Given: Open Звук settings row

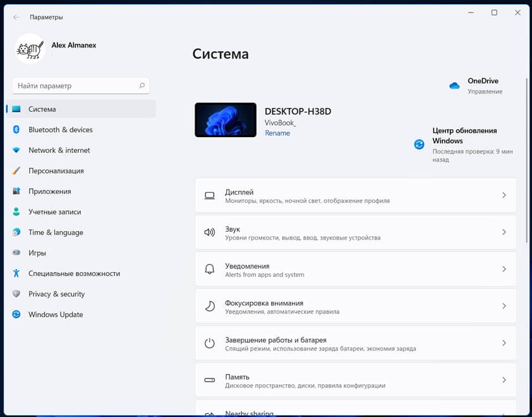Looking at the screenshot, I should (x=356, y=232).
